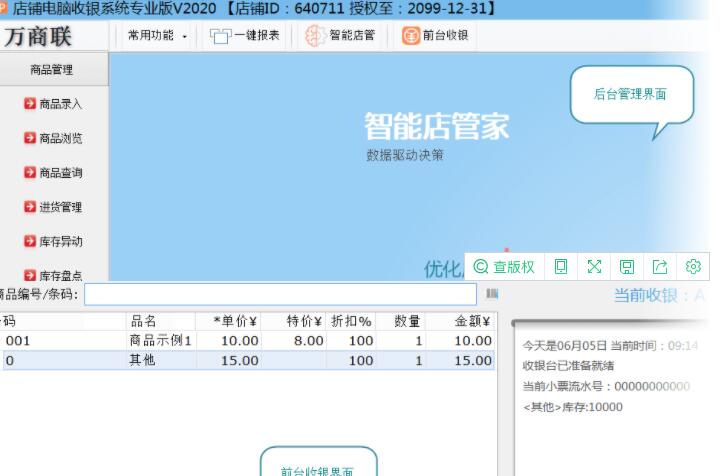Image resolution: width=723 pixels, height=476 pixels.
Task: Open 商品录入 product entry
Action: pyautogui.click(x=53, y=104)
